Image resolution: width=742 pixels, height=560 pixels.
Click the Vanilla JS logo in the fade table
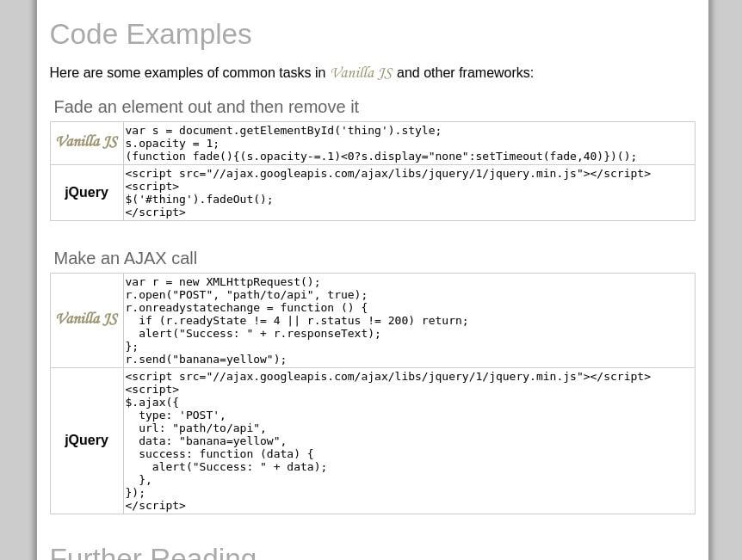tap(87, 142)
